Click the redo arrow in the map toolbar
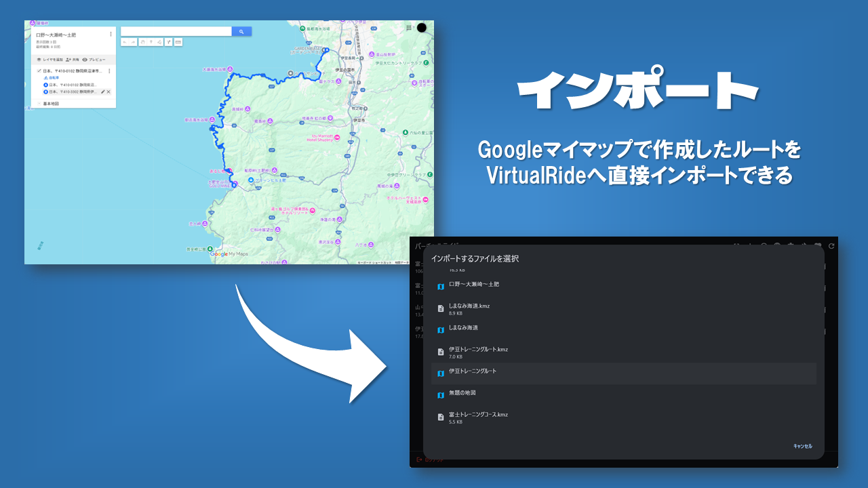Image resolution: width=868 pixels, height=488 pixels. pos(134,42)
